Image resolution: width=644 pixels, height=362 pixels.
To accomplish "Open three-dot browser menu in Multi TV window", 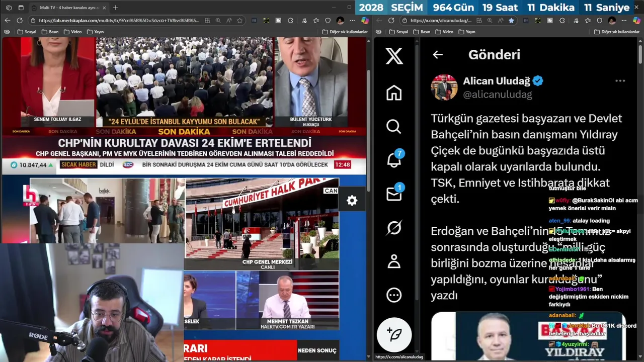I will pyautogui.click(x=353, y=21).
